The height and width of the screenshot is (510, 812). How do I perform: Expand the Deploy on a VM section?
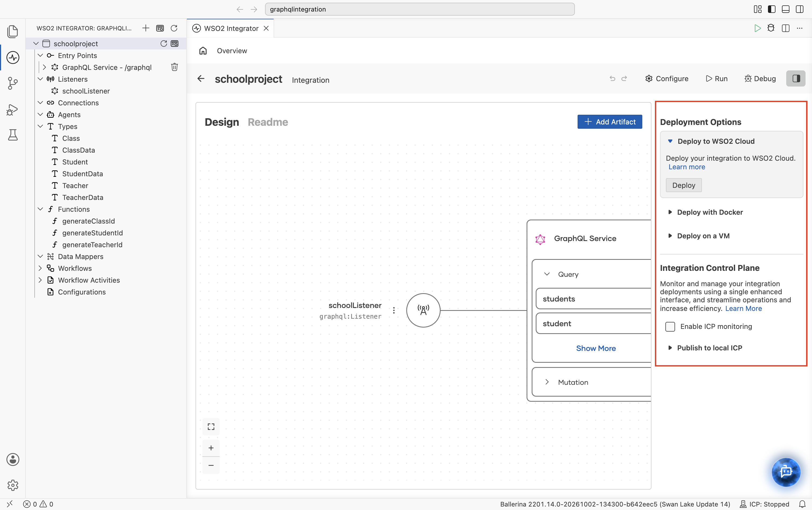pos(699,236)
